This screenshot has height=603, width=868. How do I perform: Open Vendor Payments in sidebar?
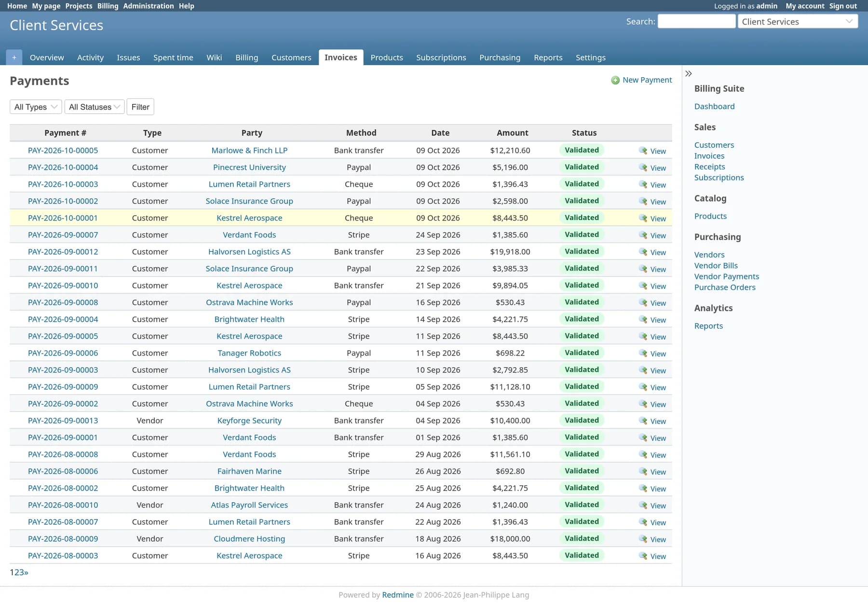coord(726,276)
